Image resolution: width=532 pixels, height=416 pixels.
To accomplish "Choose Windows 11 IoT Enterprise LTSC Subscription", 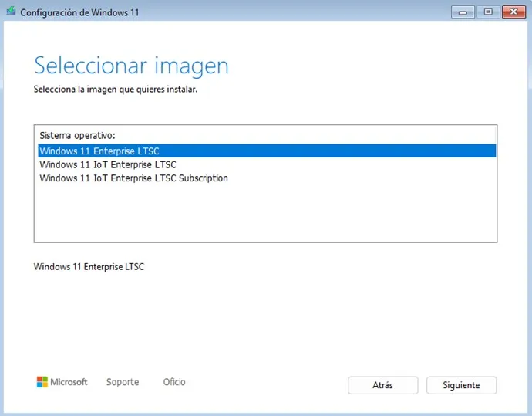I will click(x=267, y=178).
